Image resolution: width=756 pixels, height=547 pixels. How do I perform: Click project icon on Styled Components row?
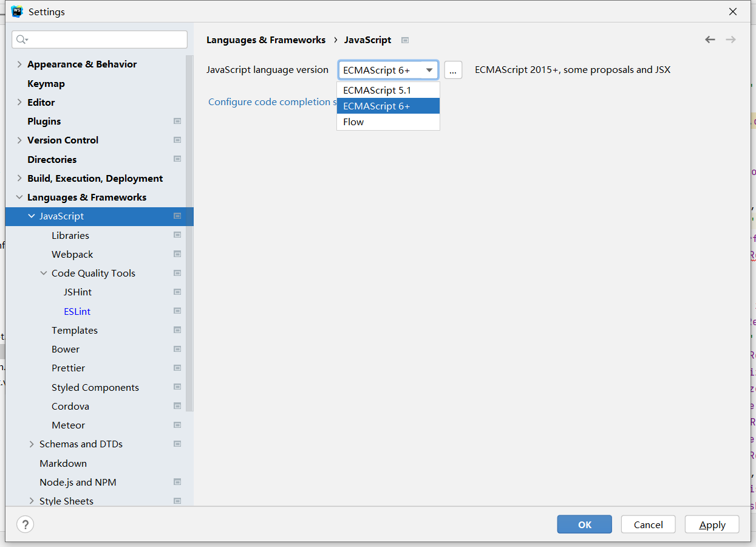tap(177, 387)
